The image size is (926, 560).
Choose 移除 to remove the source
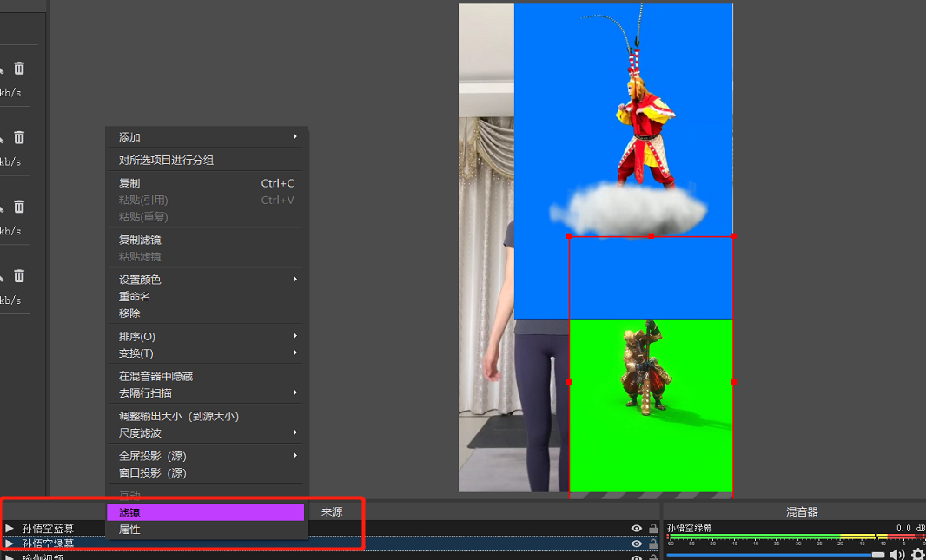point(206,313)
